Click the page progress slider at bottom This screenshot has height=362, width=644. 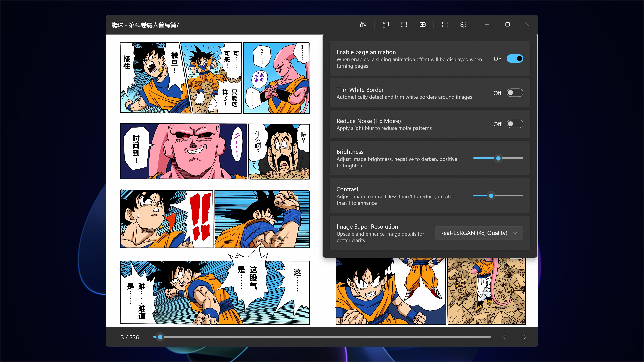322,337
